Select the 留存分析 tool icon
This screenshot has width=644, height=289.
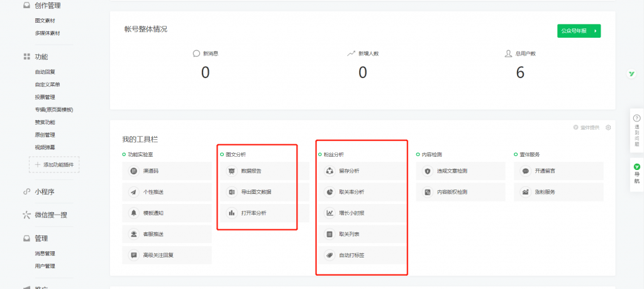[330, 171]
